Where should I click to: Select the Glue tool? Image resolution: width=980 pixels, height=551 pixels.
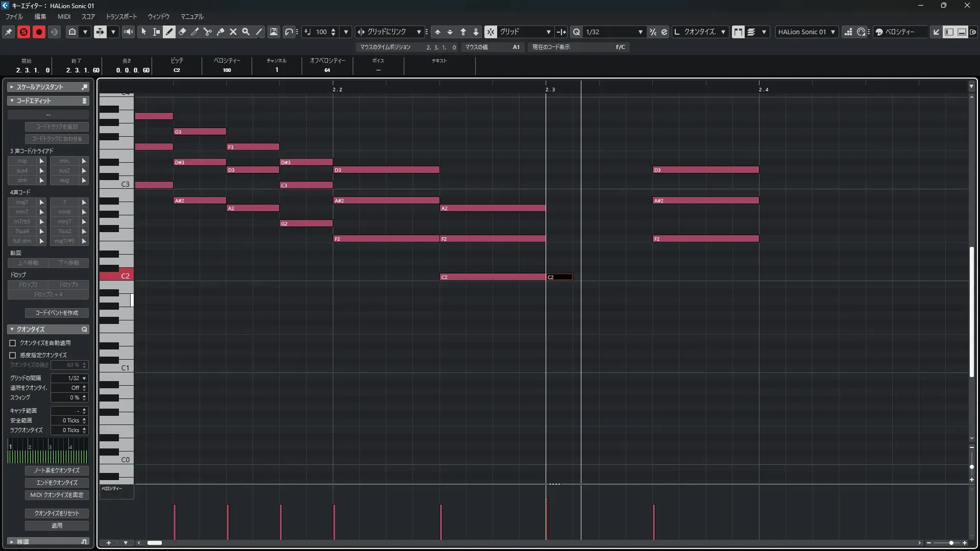(220, 32)
